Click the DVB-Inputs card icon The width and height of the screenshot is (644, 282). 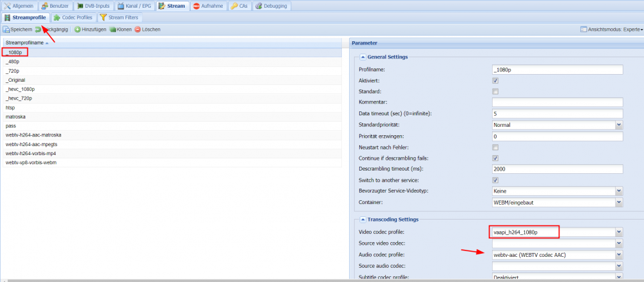coord(80,6)
